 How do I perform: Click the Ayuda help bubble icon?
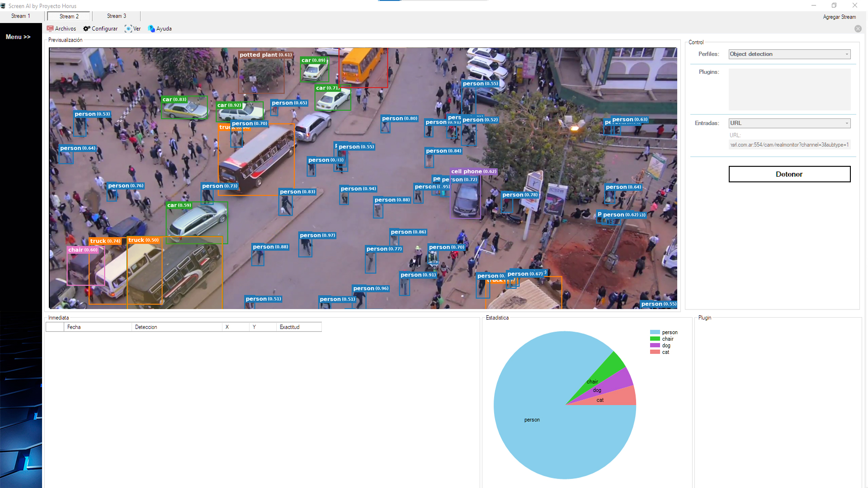(x=151, y=28)
